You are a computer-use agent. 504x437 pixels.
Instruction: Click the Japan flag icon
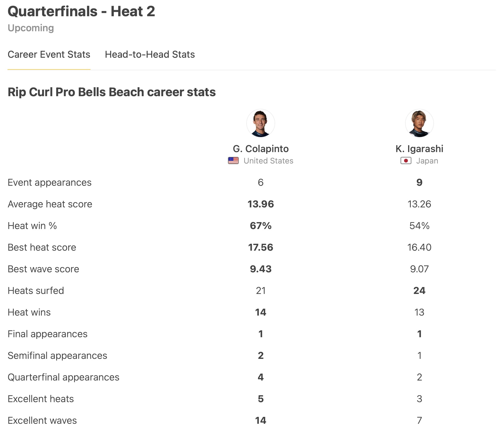point(406,161)
